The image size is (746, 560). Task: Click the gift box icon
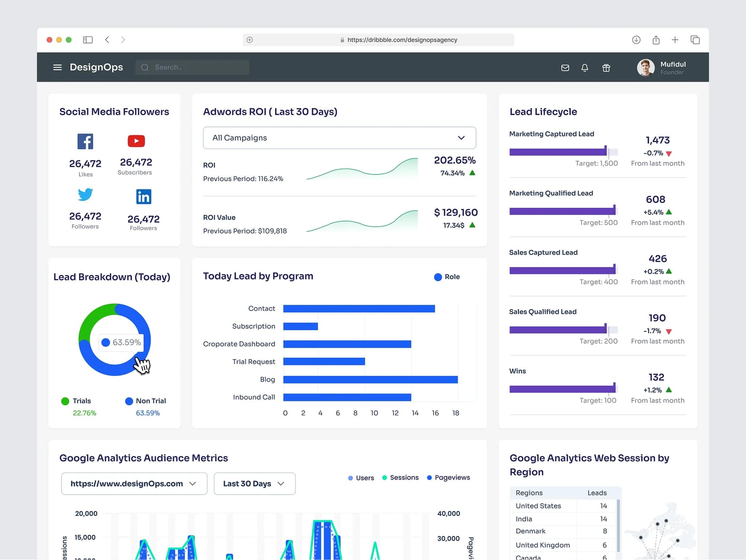pos(606,68)
